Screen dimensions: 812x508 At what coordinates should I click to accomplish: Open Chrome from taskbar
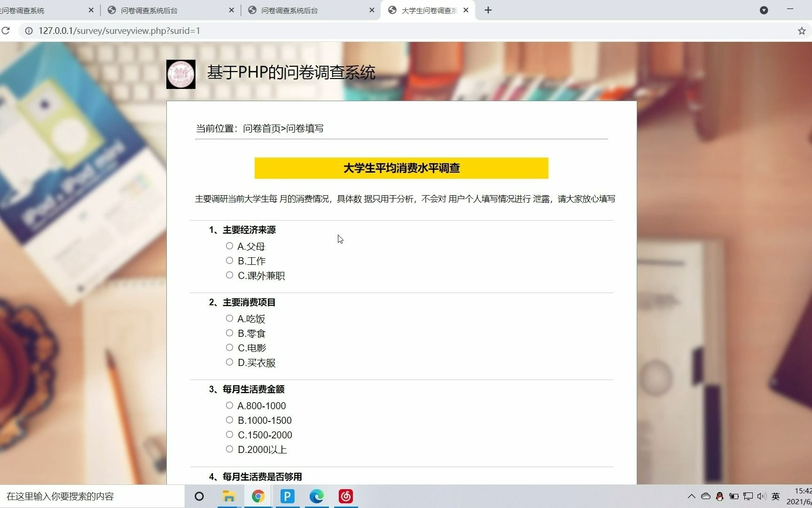click(x=258, y=496)
